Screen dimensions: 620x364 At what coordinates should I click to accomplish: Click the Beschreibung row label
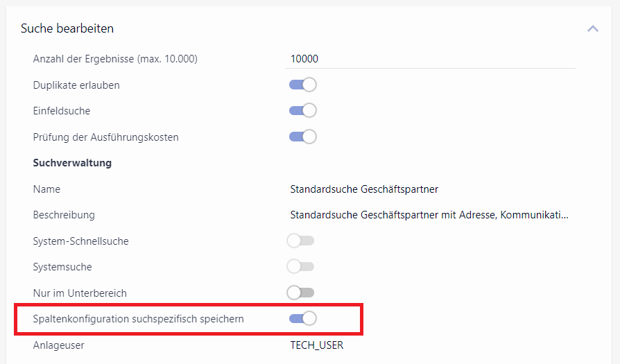tap(64, 215)
